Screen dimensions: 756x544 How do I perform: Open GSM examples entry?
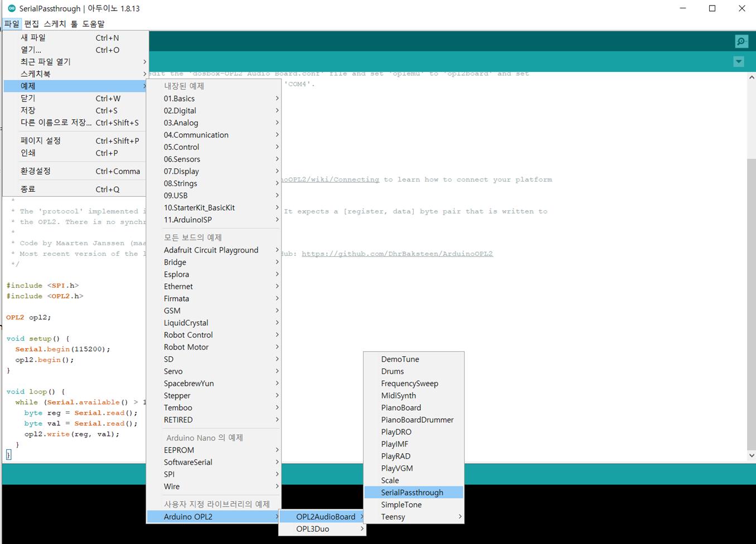pos(214,310)
